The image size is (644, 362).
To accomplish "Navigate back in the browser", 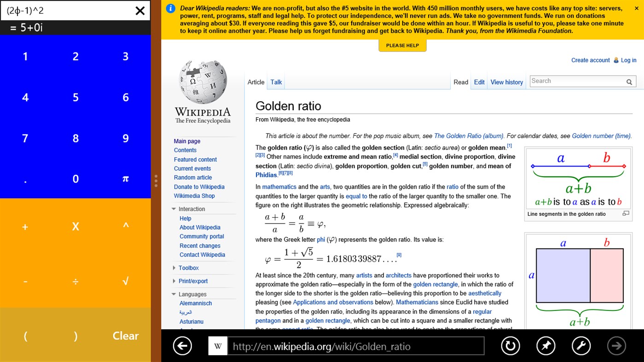I will pyautogui.click(x=182, y=345).
